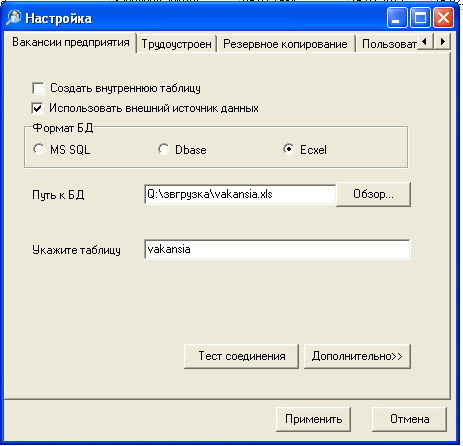The image size is (463, 446).
Task: Select the Ecxel format radio button
Action: click(x=289, y=149)
